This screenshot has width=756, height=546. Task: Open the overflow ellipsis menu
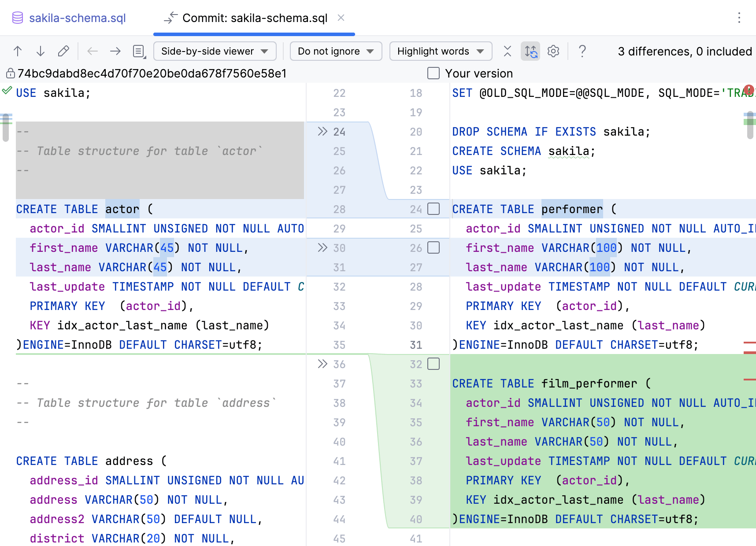pos(740,18)
